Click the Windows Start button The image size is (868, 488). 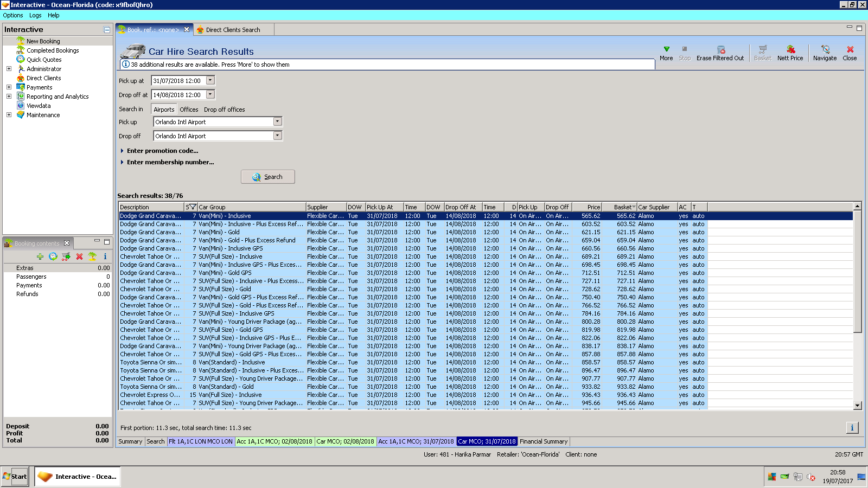tap(15, 477)
